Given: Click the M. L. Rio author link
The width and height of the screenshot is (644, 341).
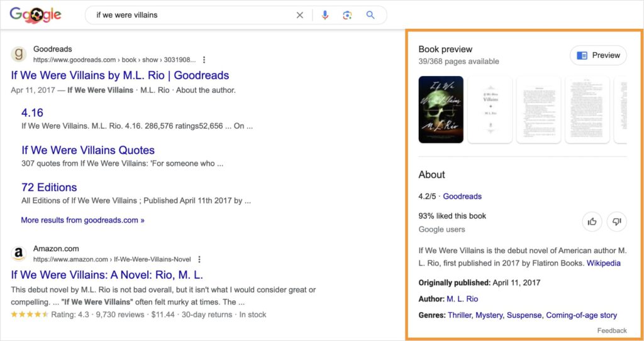Looking at the screenshot, I should point(462,299).
